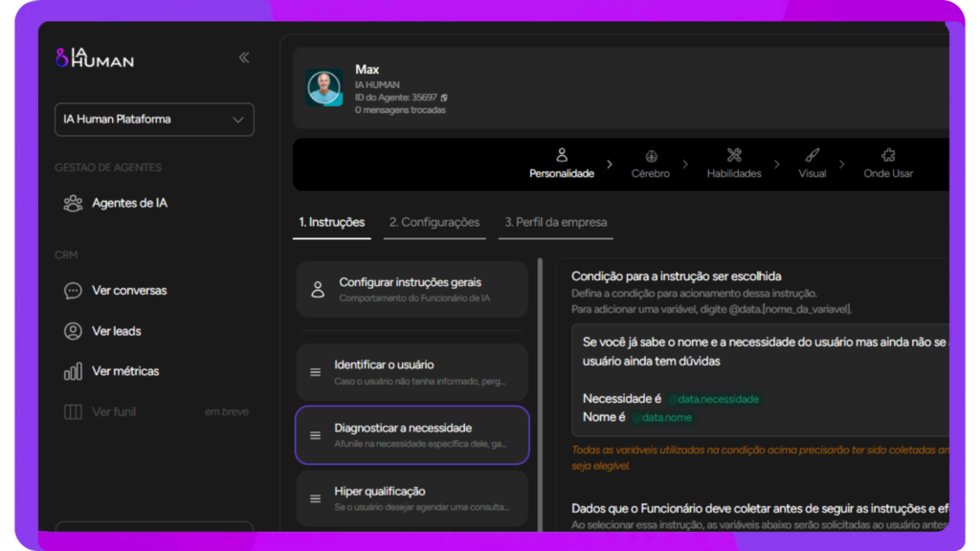Viewport: 980px width, 551px height.
Task: Click the agent name Max
Action: tap(367, 69)
